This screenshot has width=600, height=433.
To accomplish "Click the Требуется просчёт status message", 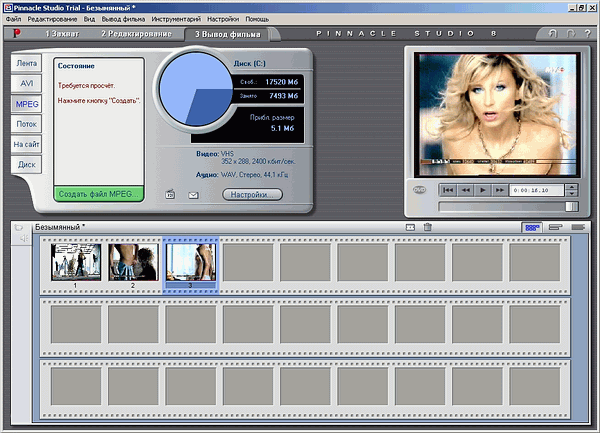I will point(86,86).
